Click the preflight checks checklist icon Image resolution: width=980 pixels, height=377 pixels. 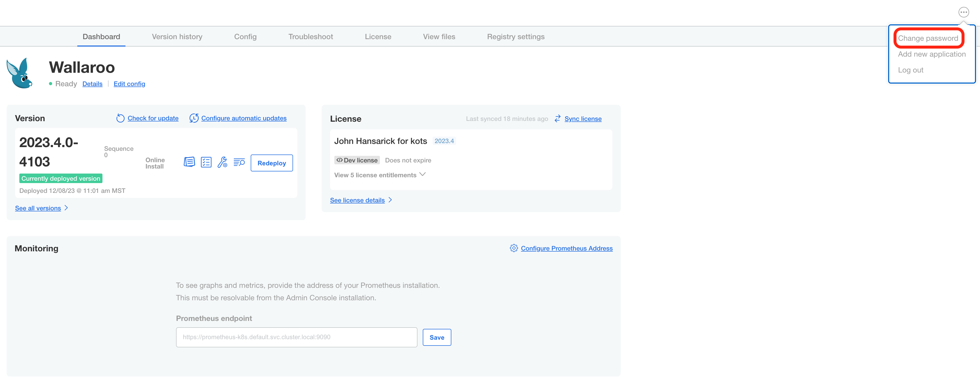pos(206,162)
